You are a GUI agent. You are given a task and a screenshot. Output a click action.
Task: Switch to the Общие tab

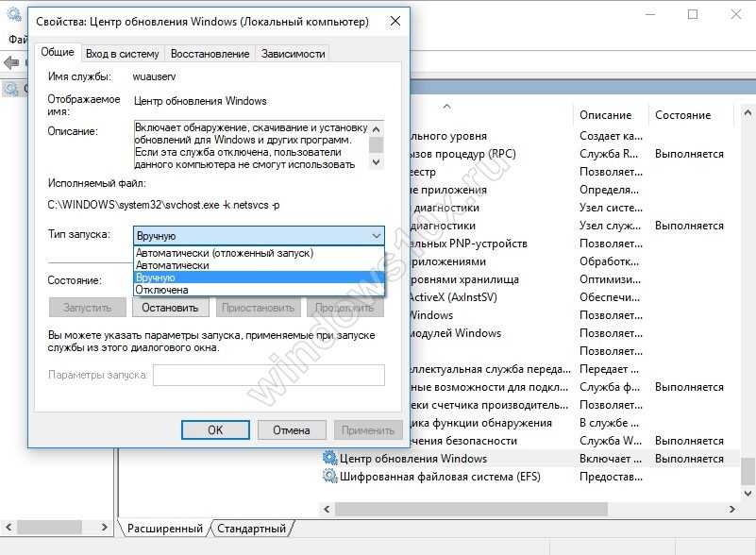(x=57, y=52)
